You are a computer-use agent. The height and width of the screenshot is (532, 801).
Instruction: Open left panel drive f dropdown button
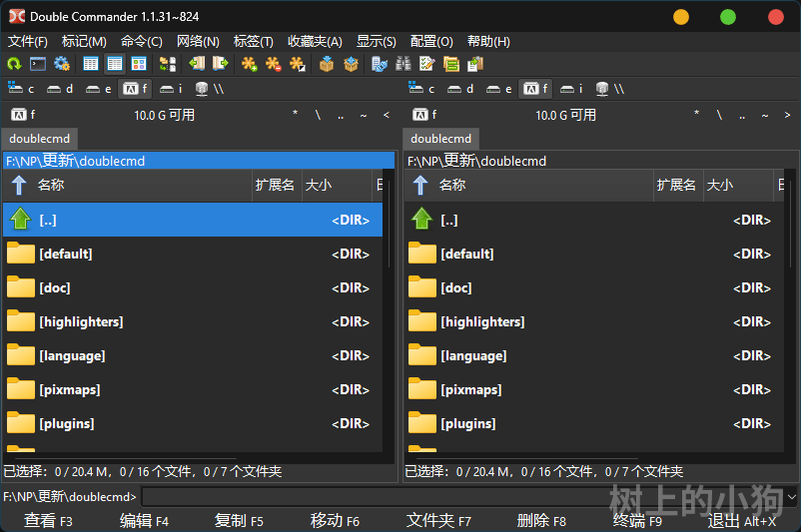tap(22, 115)
